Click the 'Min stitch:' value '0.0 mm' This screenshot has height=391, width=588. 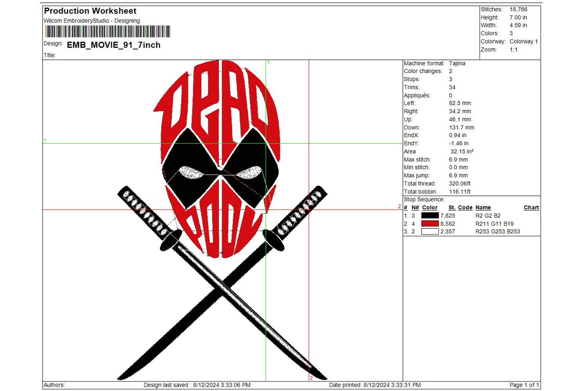(x=458, y=167)
